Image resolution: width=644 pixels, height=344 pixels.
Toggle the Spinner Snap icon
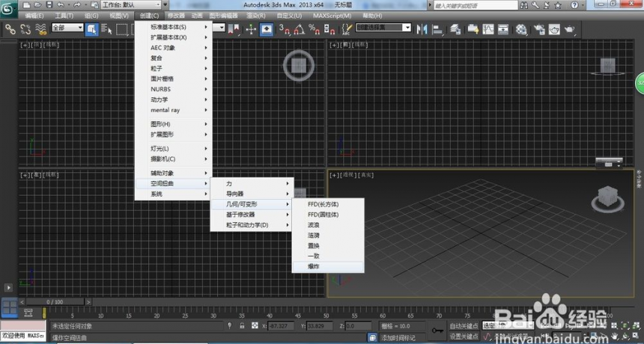pos(329,29)
